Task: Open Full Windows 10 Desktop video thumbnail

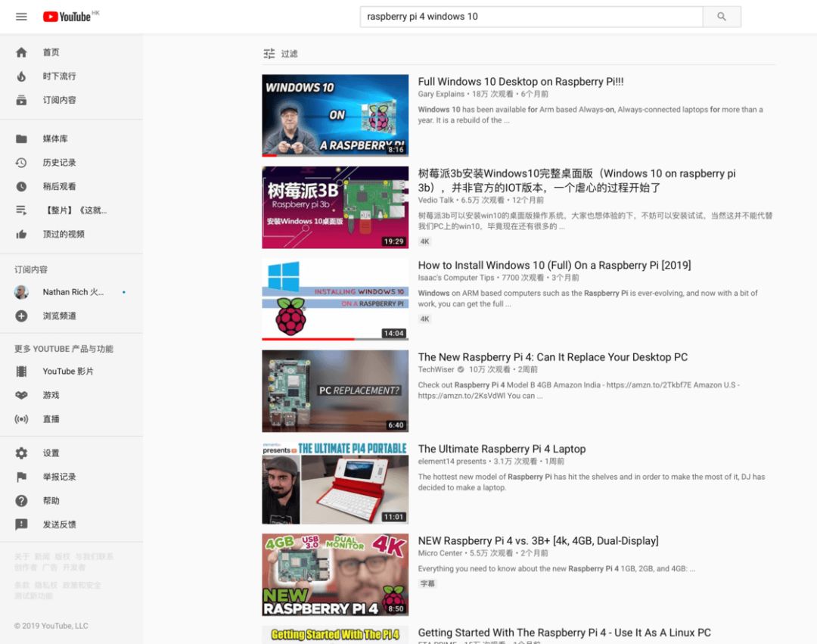Action: click(x=335, y=115)
